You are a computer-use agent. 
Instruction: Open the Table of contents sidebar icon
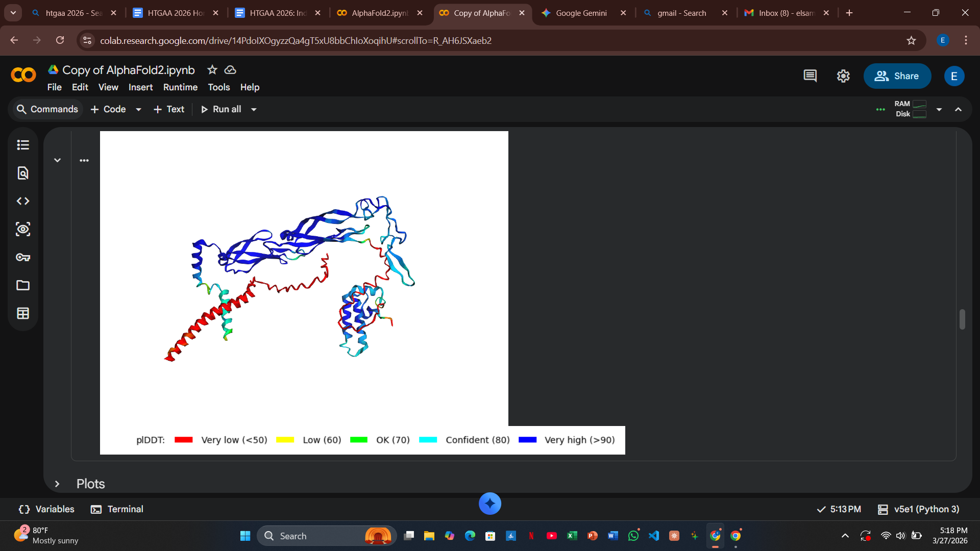(x=23, y=145)
